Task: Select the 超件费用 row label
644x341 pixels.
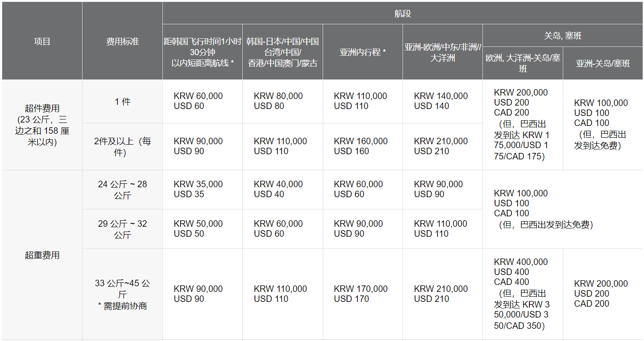Action: (x=42, y=125)
